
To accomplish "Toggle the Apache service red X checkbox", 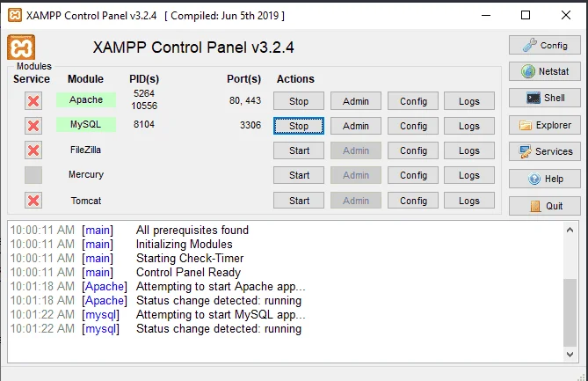I will [33, 101].
